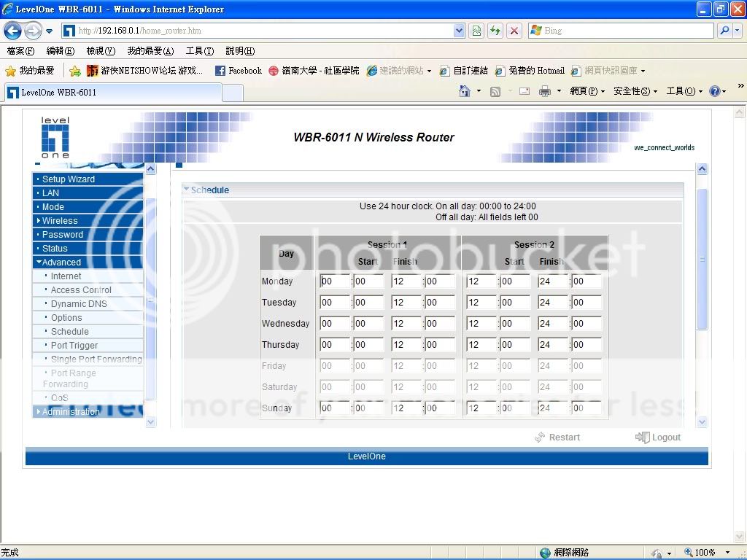The image size is (747, 560).
Task: Open the 我的最愛(A) menu in menu bar
Action: (x=150, y=51)
